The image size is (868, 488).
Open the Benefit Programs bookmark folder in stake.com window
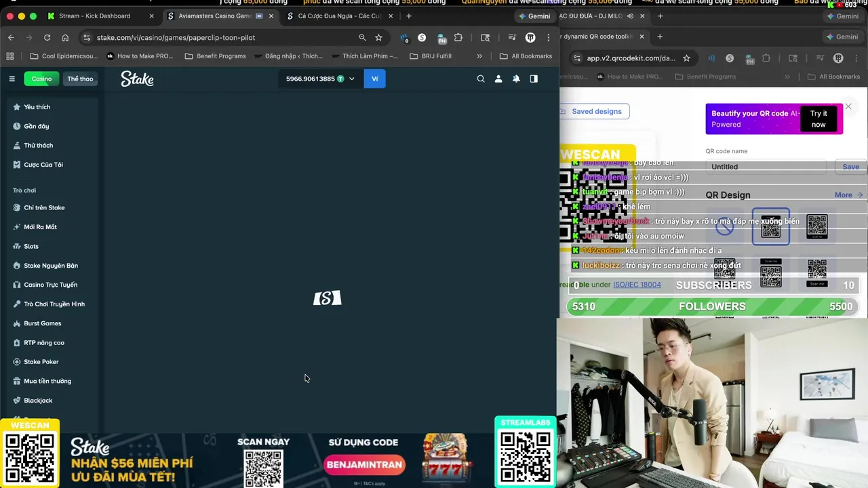click(x=215, y=56)
